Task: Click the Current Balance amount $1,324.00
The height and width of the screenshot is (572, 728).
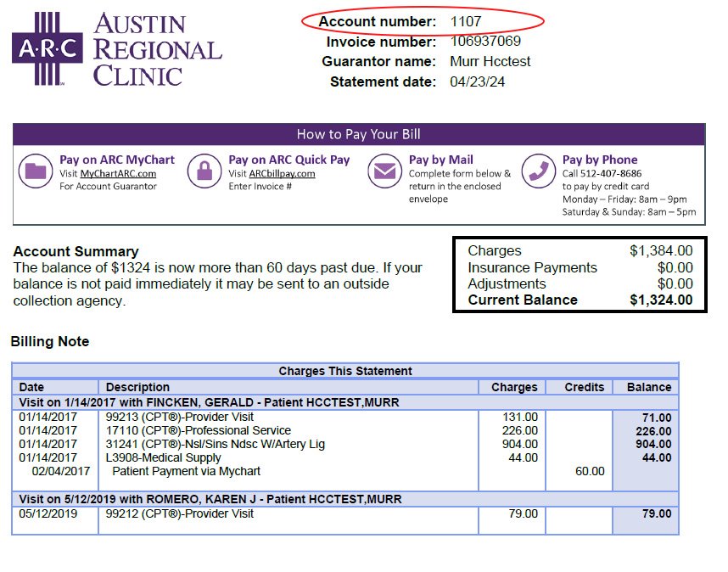Action: 663,300
